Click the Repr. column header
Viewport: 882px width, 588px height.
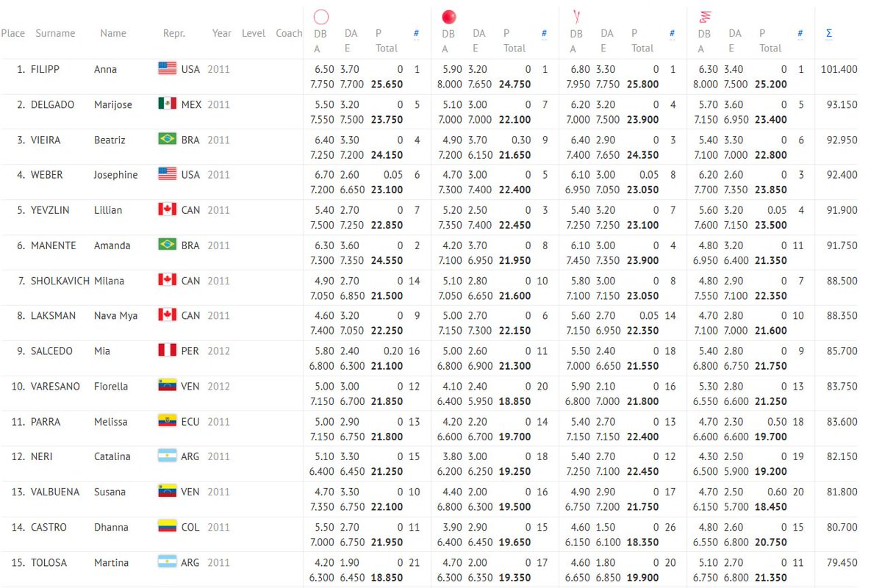174,33
